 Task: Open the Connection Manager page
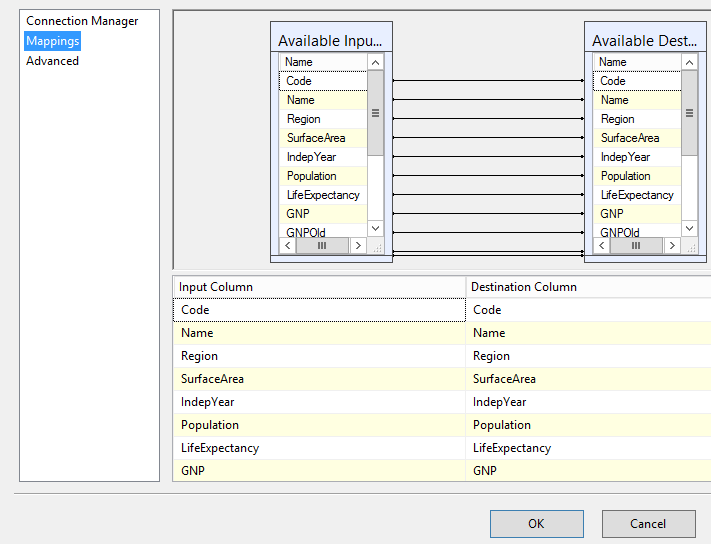82,21
